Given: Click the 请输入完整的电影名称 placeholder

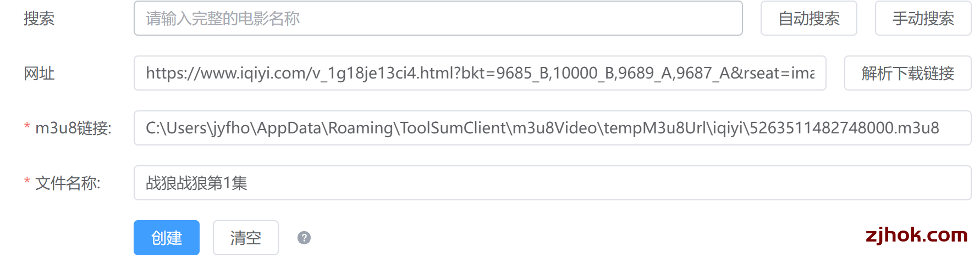Looking at the screenshot, I should coord(223,19).
